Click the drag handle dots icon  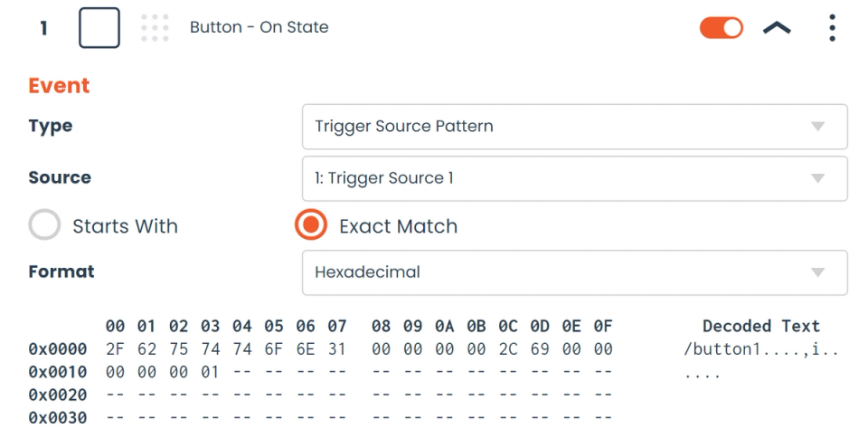pos(155,28)
